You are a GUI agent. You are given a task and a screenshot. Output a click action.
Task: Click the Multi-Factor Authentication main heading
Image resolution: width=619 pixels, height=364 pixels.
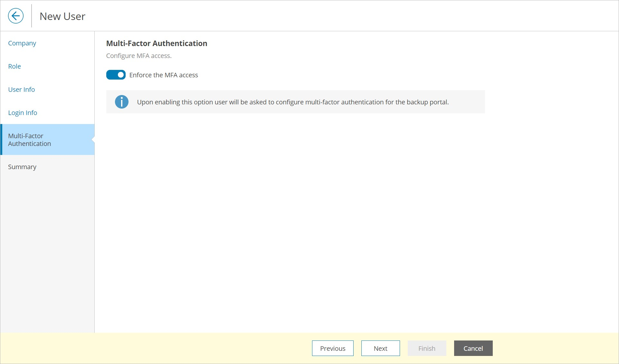(157, 43)
